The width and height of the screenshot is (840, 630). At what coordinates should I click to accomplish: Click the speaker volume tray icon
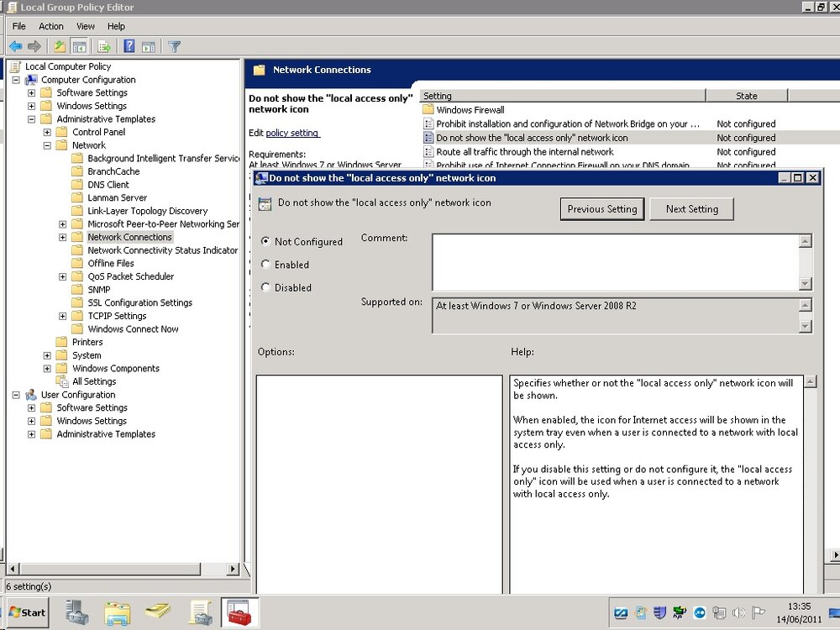tap(738, 612)
